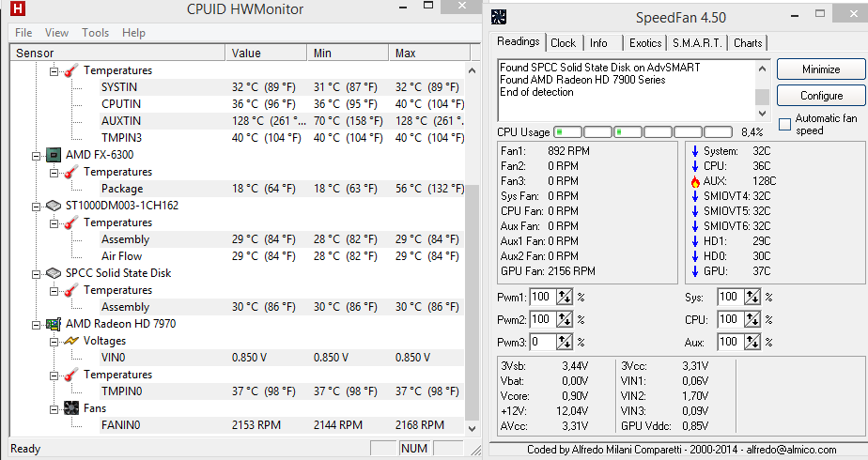Switch to the S.M.A.R.T. tab
The width and height of the screenshot is (868, 460).
pos(697,43)
